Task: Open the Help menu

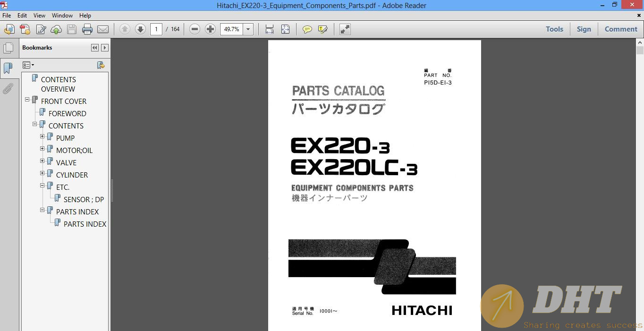Action: [85, 15]
